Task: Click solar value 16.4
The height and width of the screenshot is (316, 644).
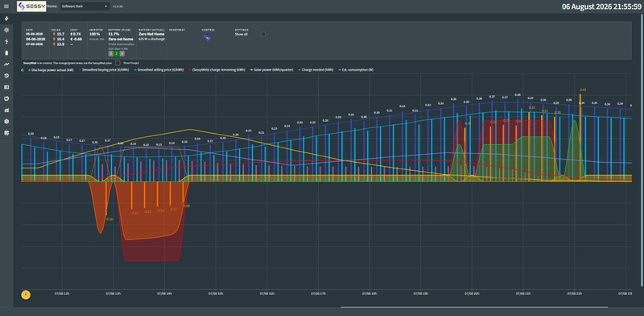Action: click(x=60, y=39)
